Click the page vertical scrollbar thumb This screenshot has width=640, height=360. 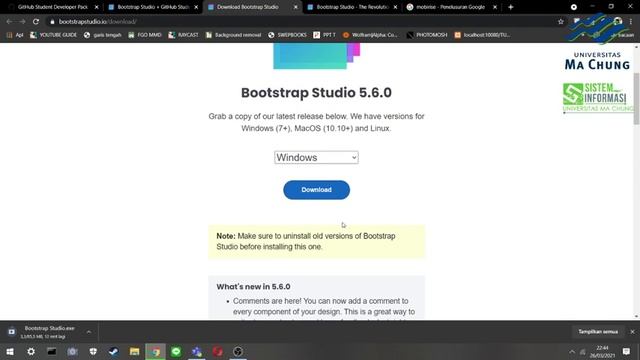636,98
